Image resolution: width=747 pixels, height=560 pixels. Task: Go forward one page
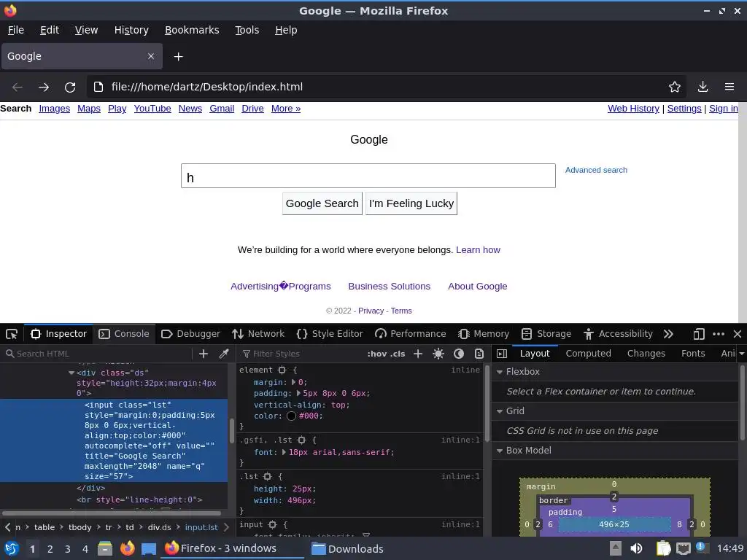coord(43,87)
